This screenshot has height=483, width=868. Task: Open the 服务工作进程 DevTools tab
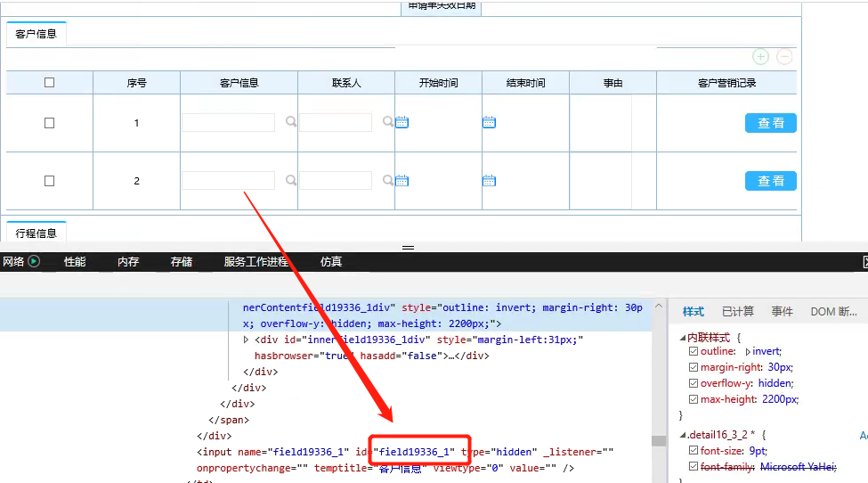256,261
